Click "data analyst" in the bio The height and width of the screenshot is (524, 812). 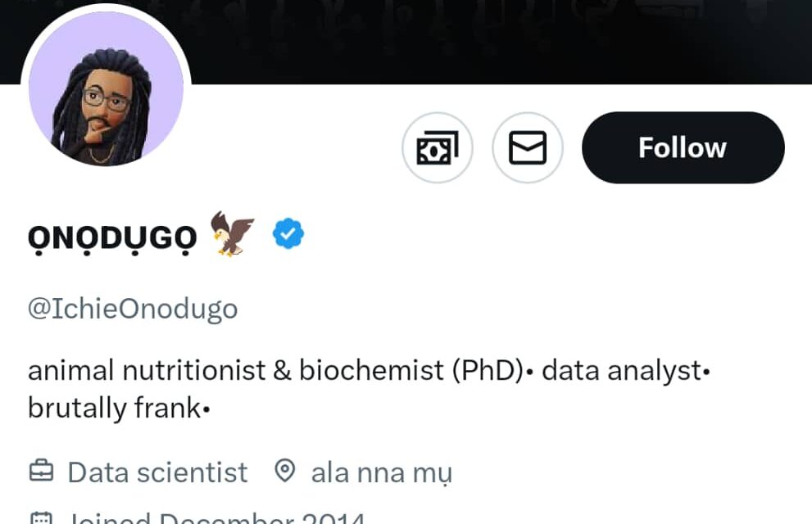622,371
